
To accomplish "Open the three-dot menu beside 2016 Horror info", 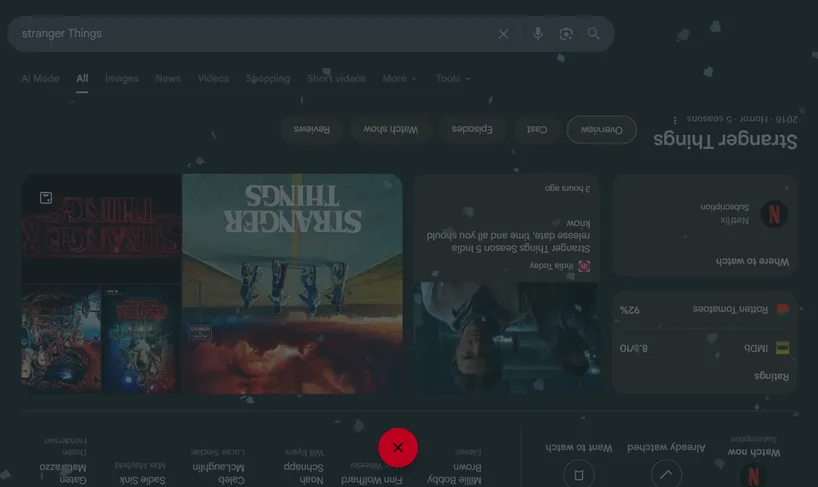I will tap(675, 119).
